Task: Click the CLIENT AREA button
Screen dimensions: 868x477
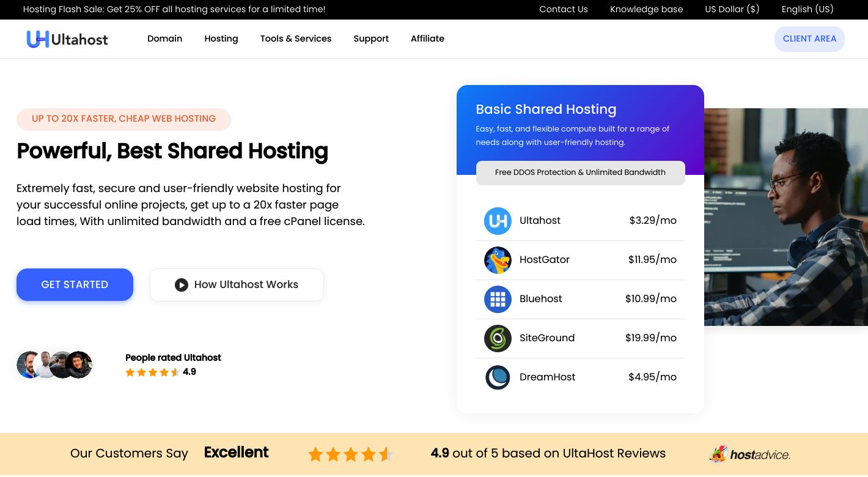Action: (809, 39)
